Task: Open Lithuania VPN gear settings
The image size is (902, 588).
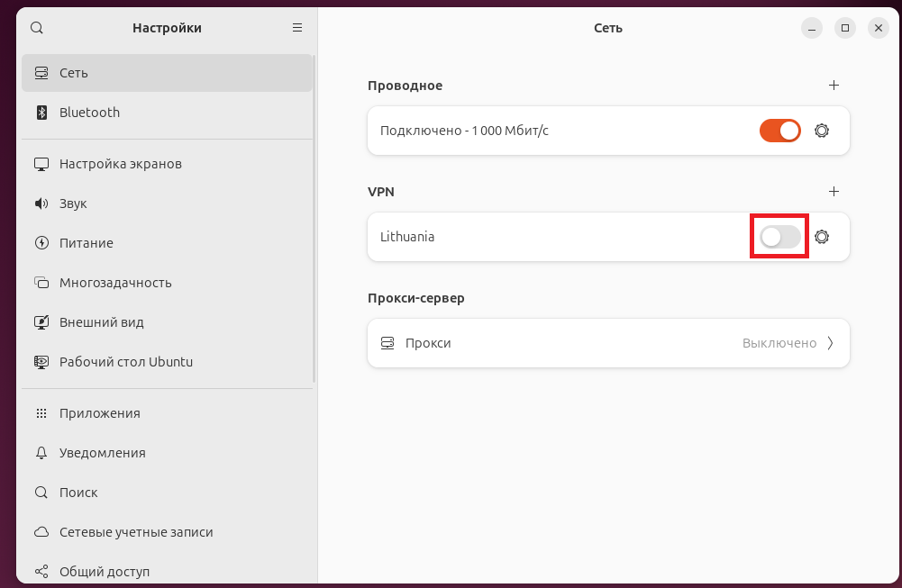Action: coord(821,237)
